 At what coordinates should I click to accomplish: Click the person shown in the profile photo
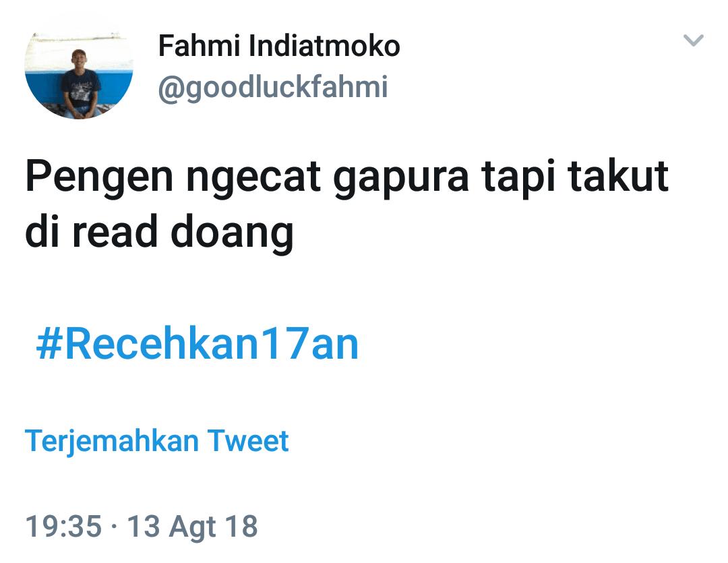pos(81,84)
